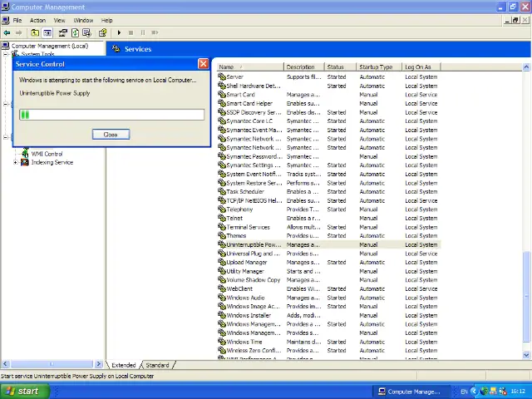Select the WMI Control tree item
The width and height of the screenshot is (532, 399).
point(47,154)
